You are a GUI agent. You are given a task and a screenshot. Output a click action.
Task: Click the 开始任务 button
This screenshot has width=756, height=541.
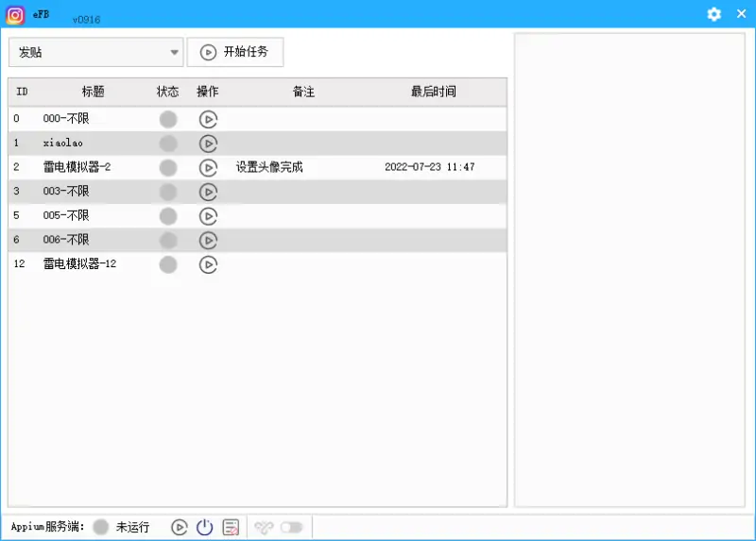coord(235,52)
